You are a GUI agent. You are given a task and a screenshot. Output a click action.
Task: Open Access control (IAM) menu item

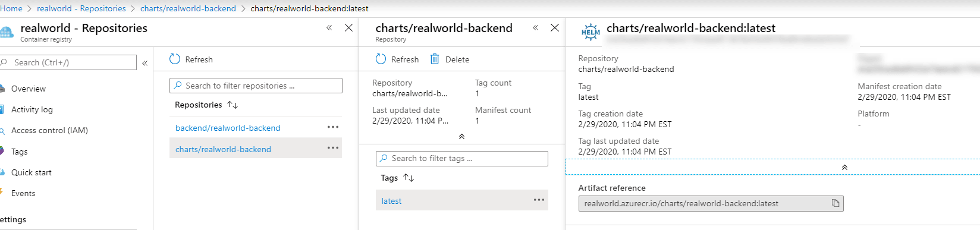click(49, 130)
